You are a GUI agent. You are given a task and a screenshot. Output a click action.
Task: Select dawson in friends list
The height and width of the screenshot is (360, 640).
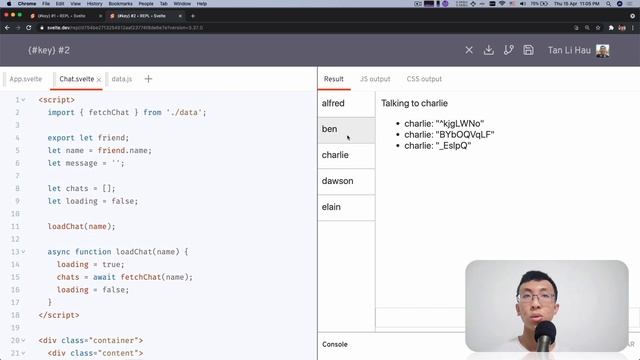(x=346, y=182)
